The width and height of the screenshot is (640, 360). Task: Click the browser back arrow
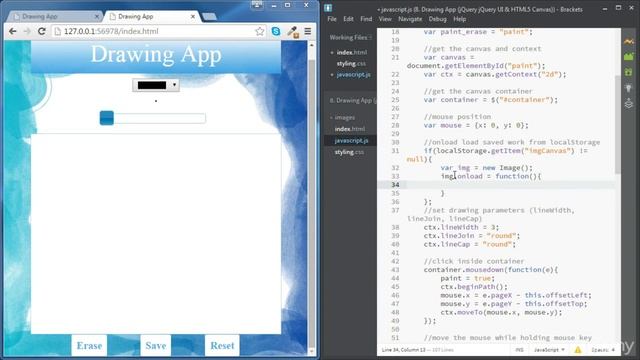coord(13,31)
